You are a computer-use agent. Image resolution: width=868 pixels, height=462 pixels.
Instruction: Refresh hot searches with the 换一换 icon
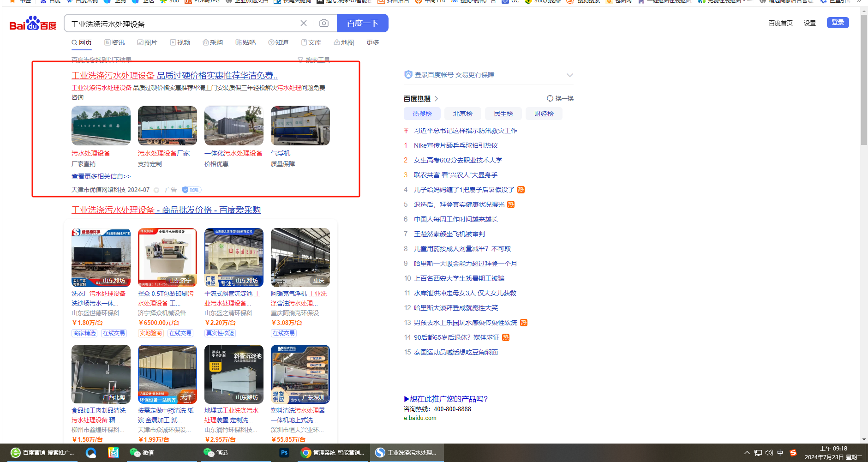tap(550, 98)
